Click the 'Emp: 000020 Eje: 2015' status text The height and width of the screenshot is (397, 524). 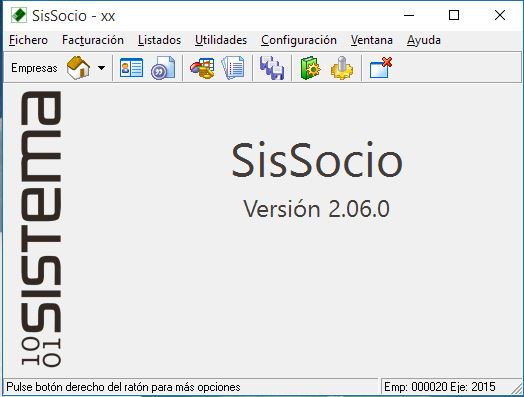click(439, 387)
